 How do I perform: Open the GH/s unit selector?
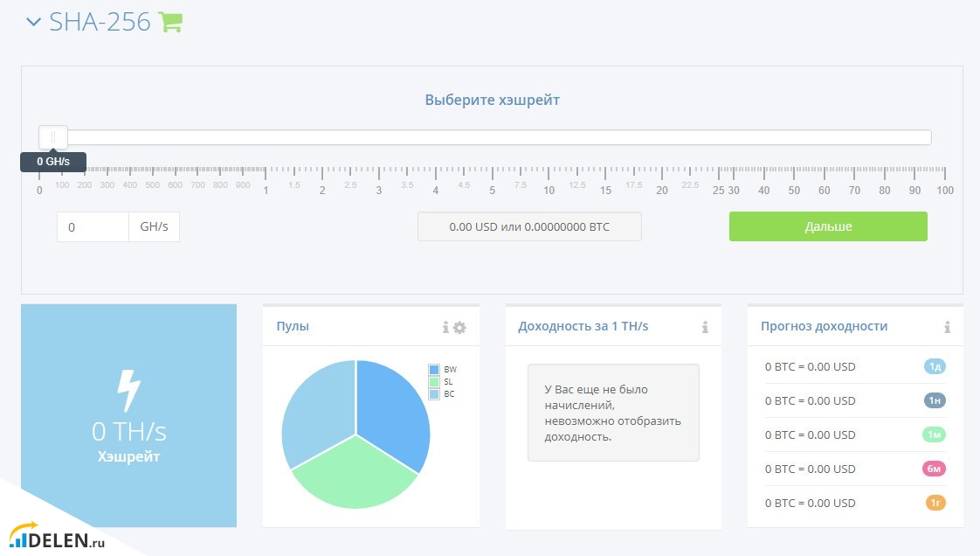pyautogui.click(x=155, y=226)
